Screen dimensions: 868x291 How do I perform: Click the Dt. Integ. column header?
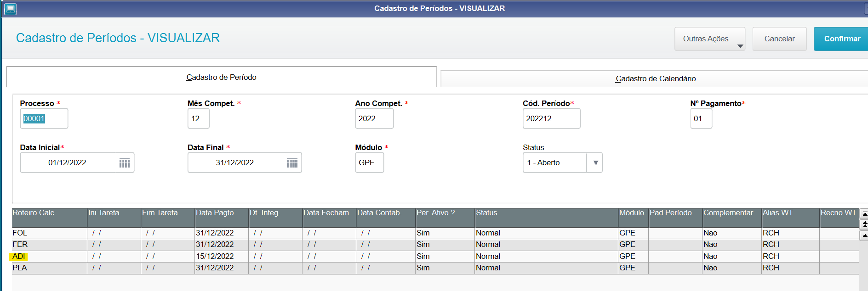point(275,218)
